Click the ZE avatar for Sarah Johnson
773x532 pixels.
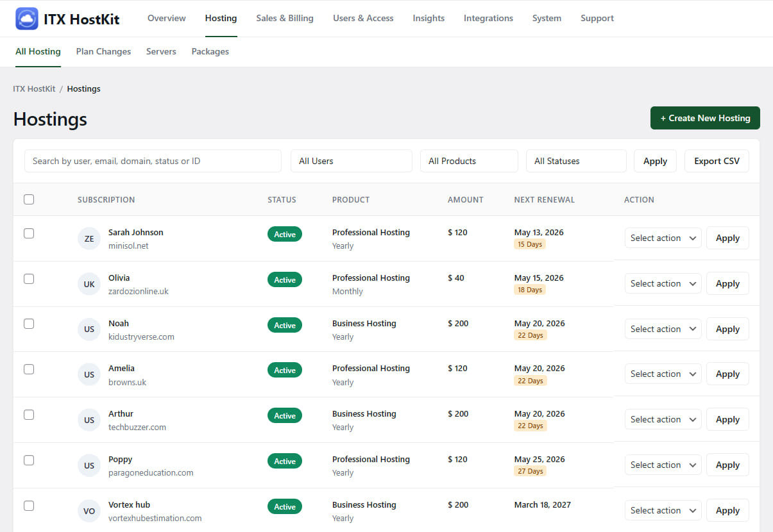pyautogui.click(x=89, y=238)
